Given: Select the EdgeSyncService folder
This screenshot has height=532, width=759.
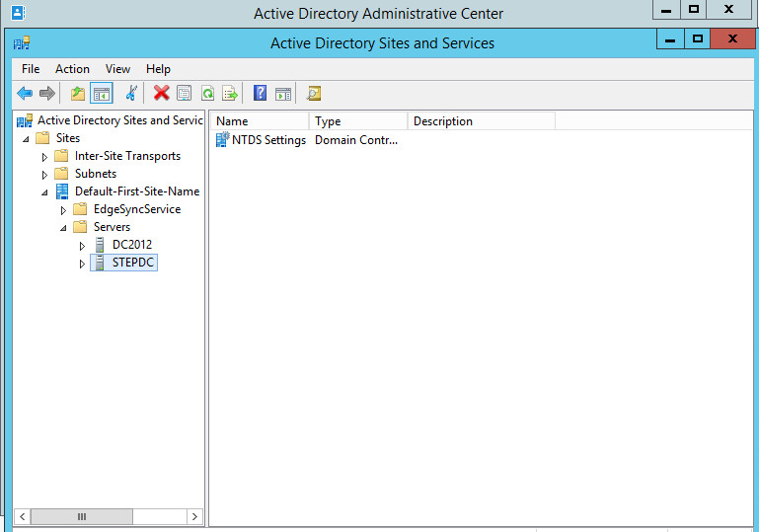Looking at the screenshot, I should pos(136,209).
